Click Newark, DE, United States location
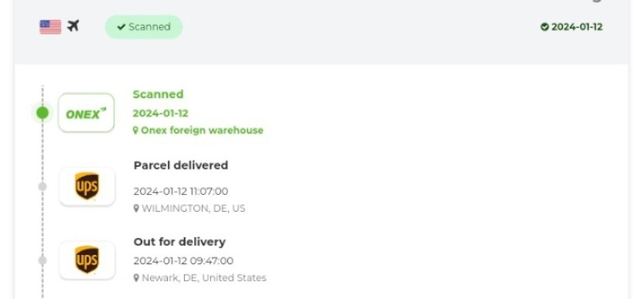644x299 pixels. pos(204,278)
